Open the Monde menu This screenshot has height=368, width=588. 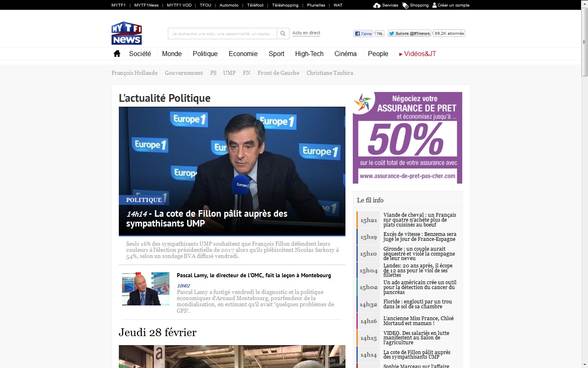[x=172, y=54]
